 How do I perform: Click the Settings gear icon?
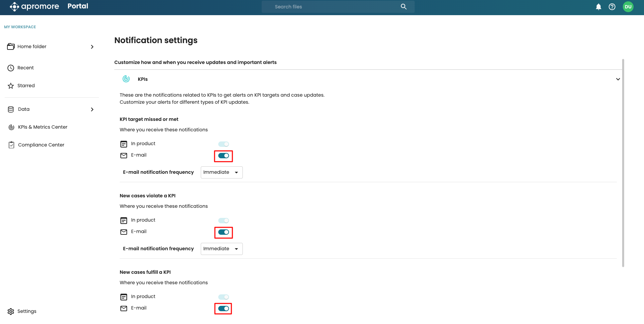[11, 311]
